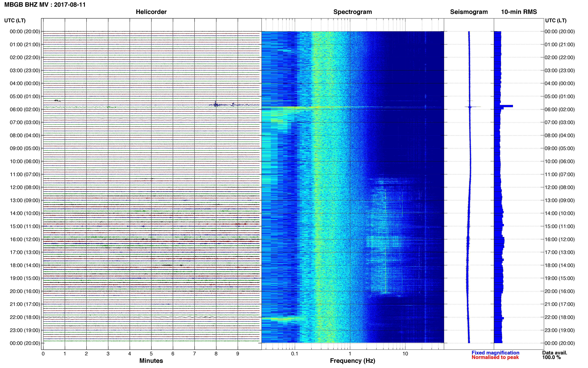Click left time label '11:00 (07:00)'
The height and width of the screenshot is (368, 588).
[x=25, y=174]
